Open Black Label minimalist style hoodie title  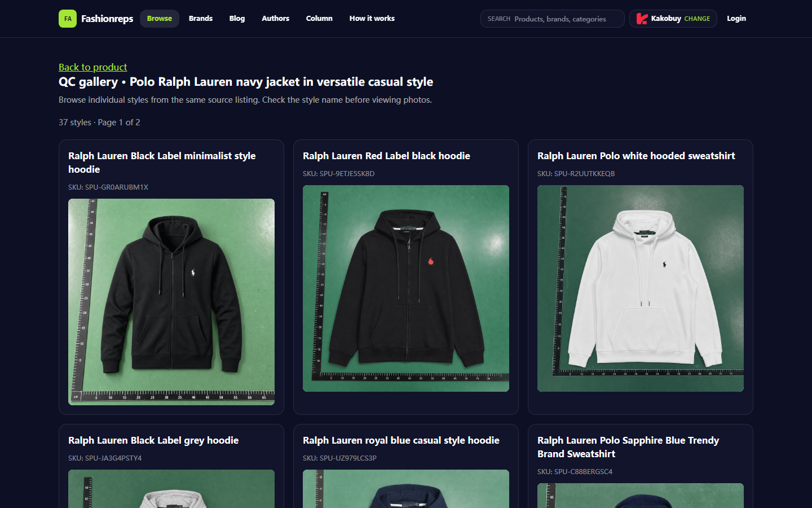coord(162,163)
